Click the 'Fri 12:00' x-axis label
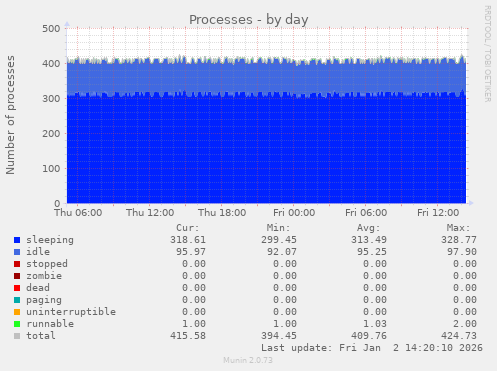This screenshot has height=371, width=497. [438, 213]
